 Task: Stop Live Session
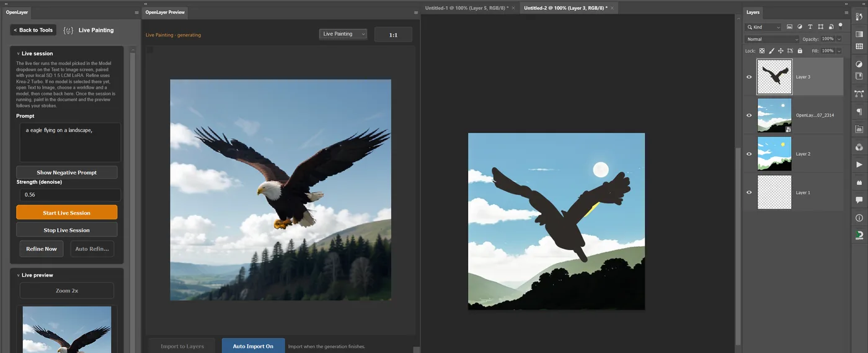coord(66,230)
